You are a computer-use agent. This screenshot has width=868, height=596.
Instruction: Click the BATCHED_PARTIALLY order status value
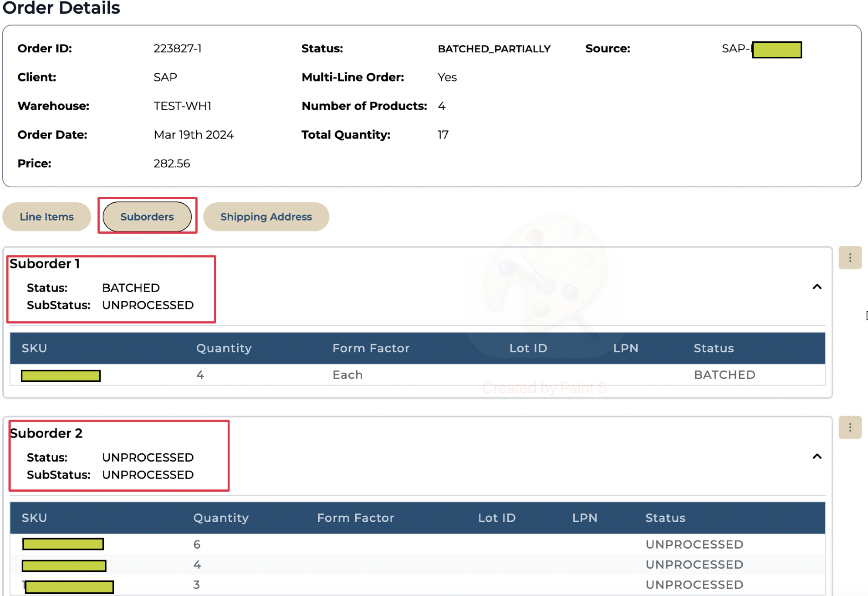click(x=494, y=49)
